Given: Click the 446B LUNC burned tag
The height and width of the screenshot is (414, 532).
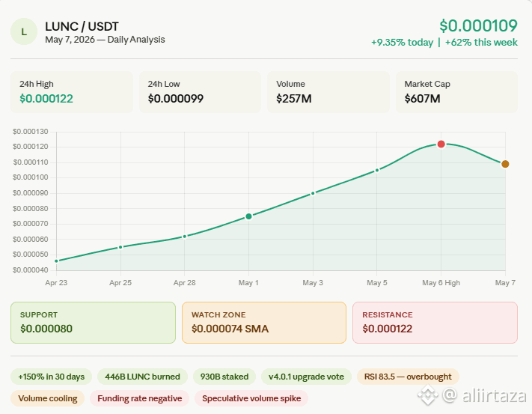Looking at the screenshot, I should pyautogui.click(x=142, y=377).
